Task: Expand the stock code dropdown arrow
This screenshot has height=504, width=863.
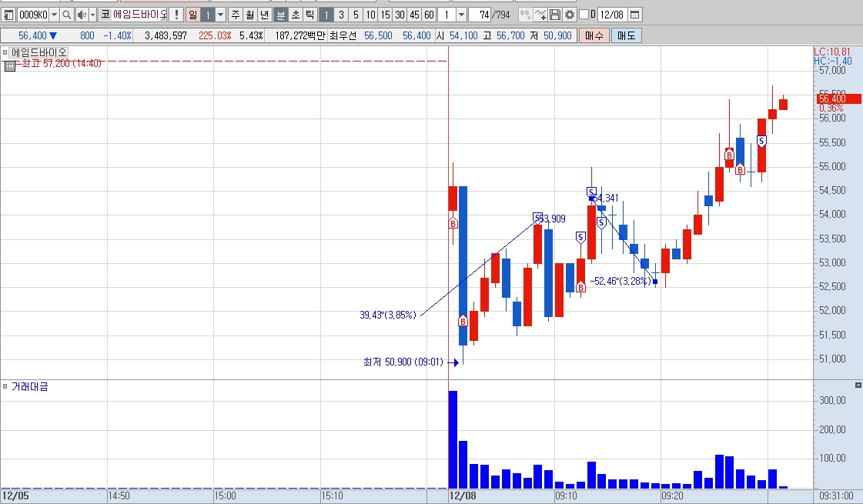Action: 54,15
